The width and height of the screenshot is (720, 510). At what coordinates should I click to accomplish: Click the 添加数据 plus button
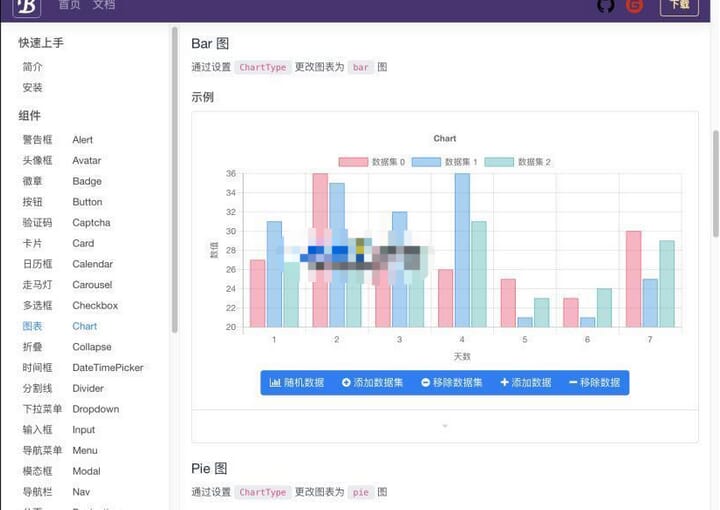[526, 382]
